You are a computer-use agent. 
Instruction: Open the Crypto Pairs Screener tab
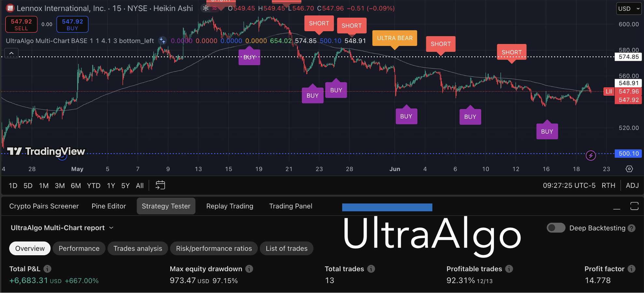point(44,206)
